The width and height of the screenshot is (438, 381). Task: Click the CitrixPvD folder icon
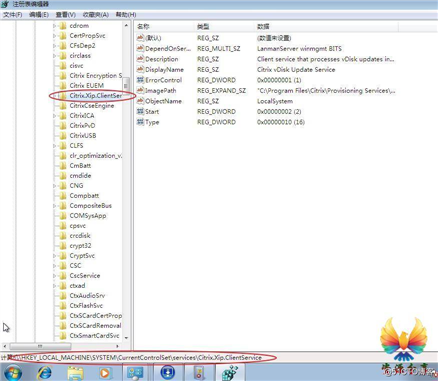[x=63, y=126]
